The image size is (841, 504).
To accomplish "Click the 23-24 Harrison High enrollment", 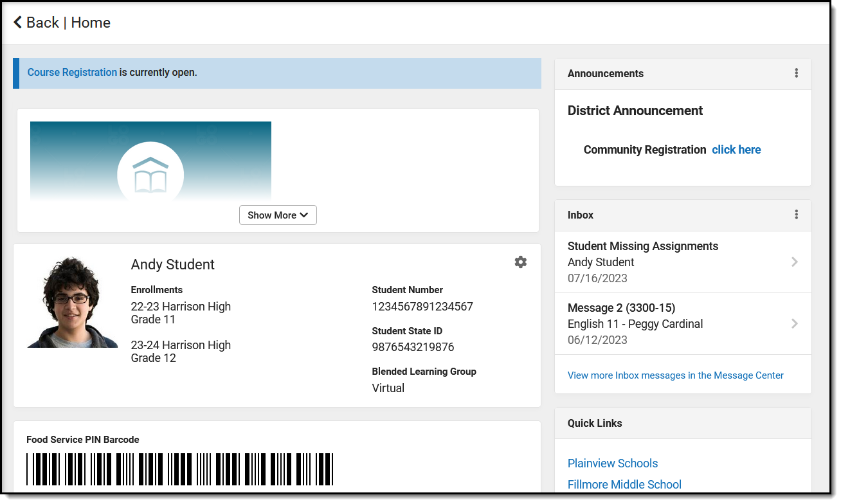I will coord(181,345).
